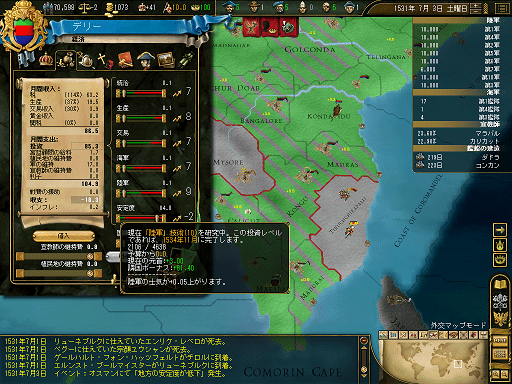The image size is (512, 384).
Task: Open the officer with bicorne hat tab
Action: tap(145, 60)
